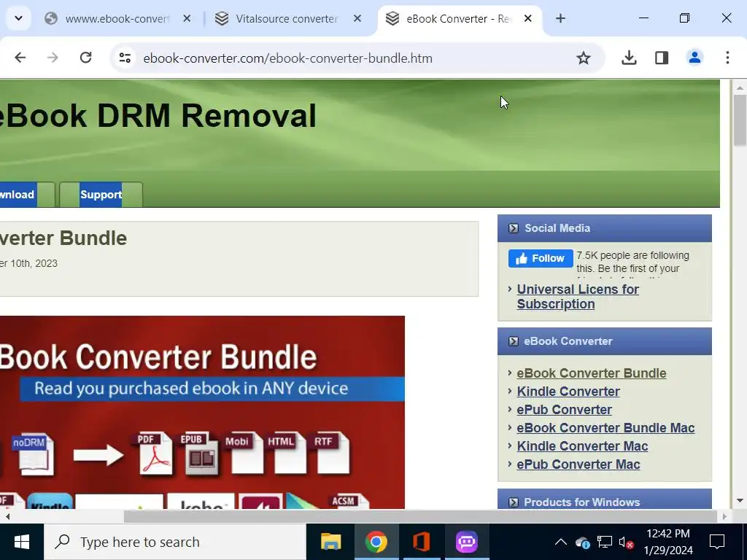Open a new browser tab
The height and width of the screenshot is (560, 747).
coord(560,18)
